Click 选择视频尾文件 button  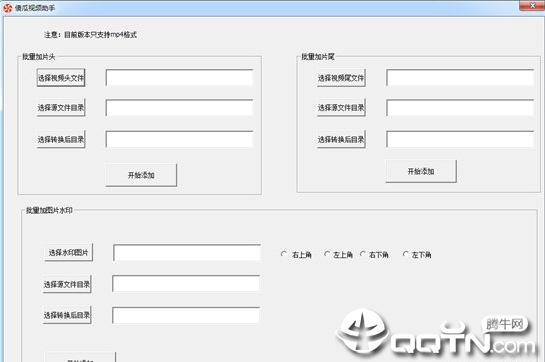coord(341,78)
